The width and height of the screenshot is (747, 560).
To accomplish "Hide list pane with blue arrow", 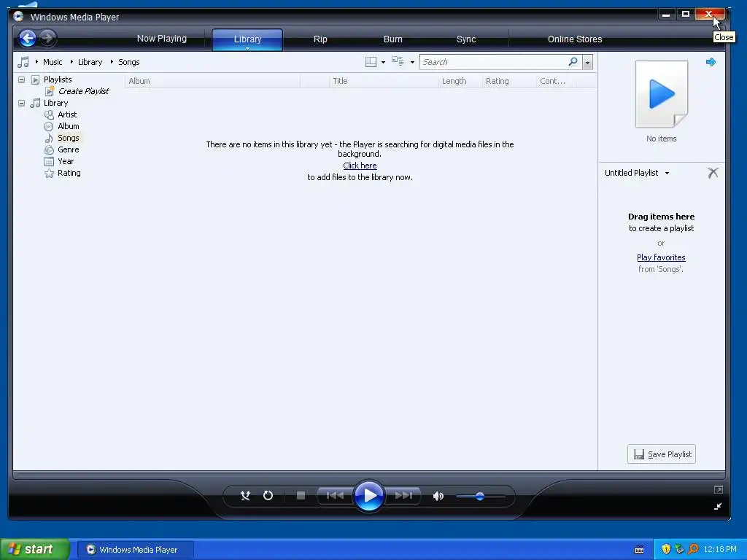I will 711,62.
